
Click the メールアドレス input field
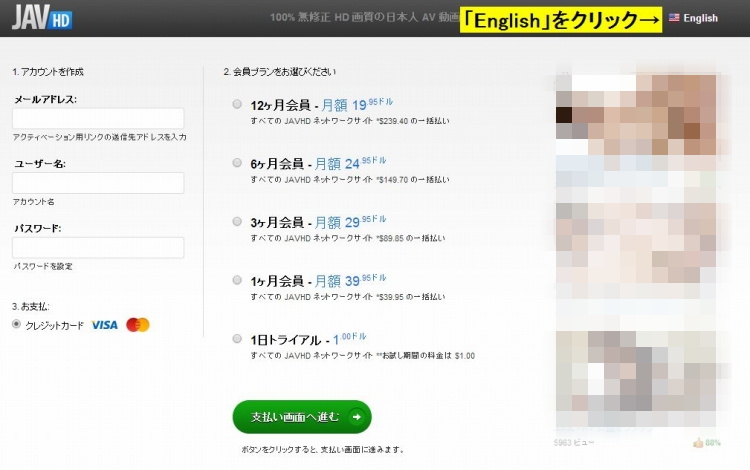click(98, 118)
